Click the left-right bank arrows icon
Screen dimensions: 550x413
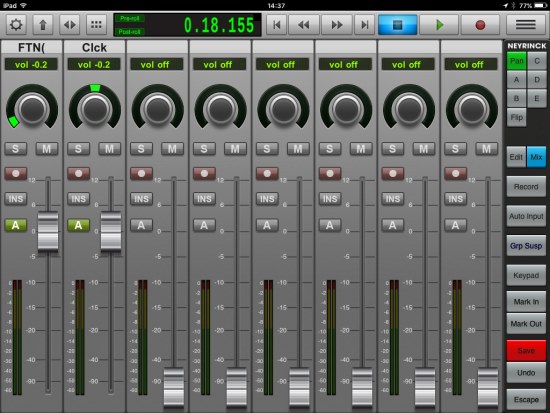[x=69, y=25]
